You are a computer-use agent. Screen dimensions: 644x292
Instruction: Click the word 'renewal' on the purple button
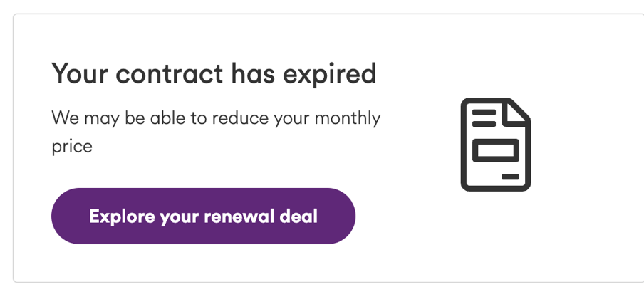coord(239,216)
